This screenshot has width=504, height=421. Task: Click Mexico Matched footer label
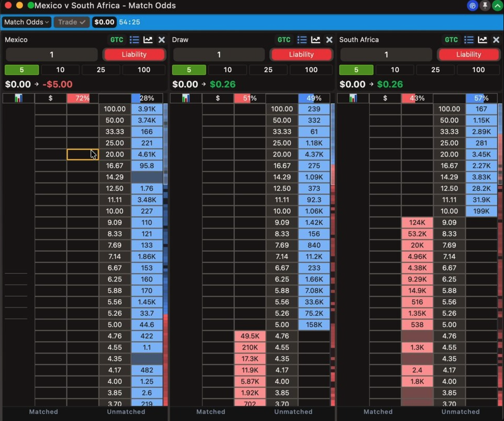(44, 412)
